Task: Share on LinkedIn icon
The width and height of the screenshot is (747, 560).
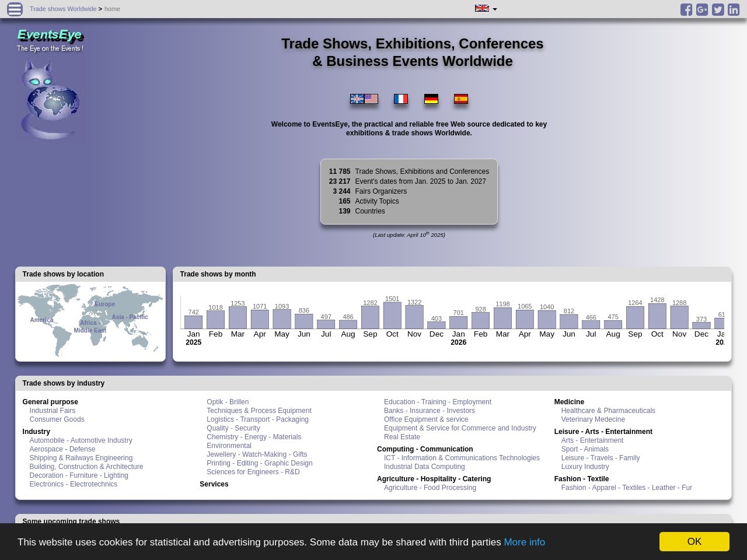Action: (734, 9)
